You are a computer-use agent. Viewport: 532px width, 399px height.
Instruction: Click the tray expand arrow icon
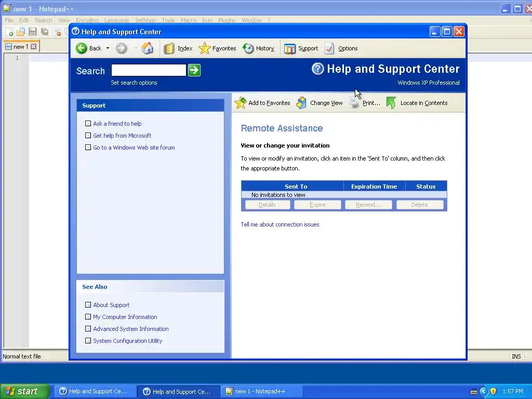pos(484,391)
